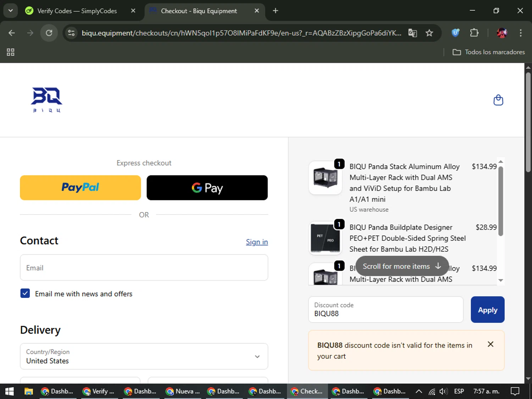532x399 pixels.
Task: Bookmark this page with the star
Action: pos(429,33)
